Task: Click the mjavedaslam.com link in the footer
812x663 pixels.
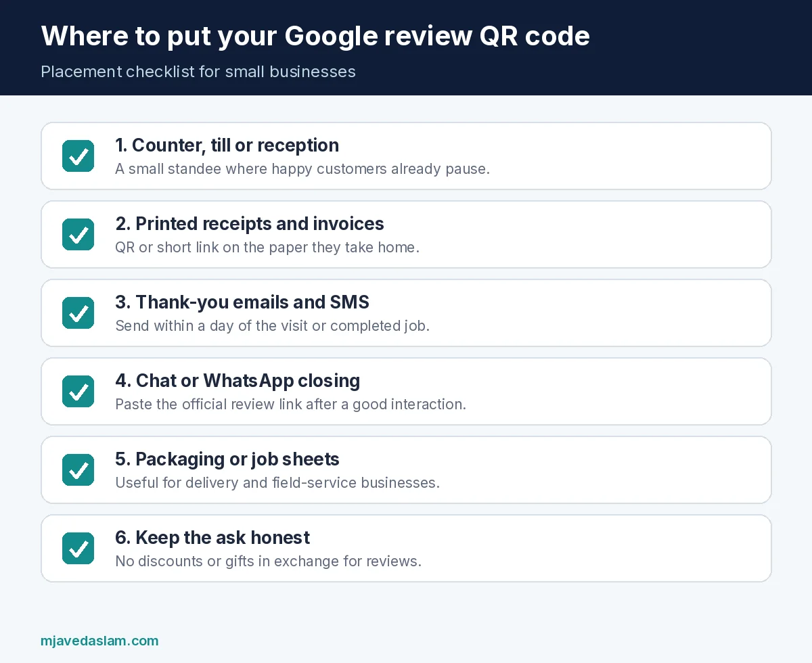Action: 99,641
